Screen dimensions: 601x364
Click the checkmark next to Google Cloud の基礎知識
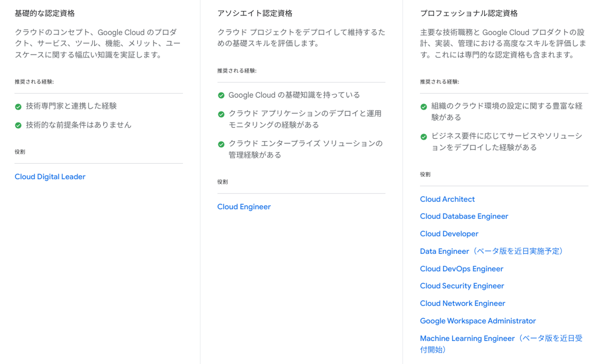coord(221,95)
